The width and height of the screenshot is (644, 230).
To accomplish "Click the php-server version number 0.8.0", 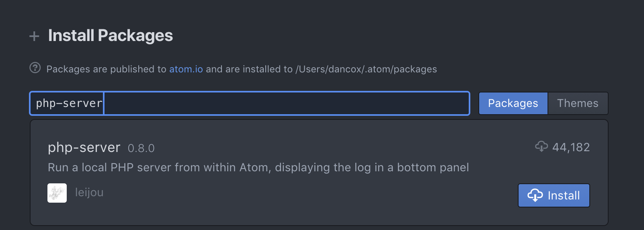I will 141,148.
